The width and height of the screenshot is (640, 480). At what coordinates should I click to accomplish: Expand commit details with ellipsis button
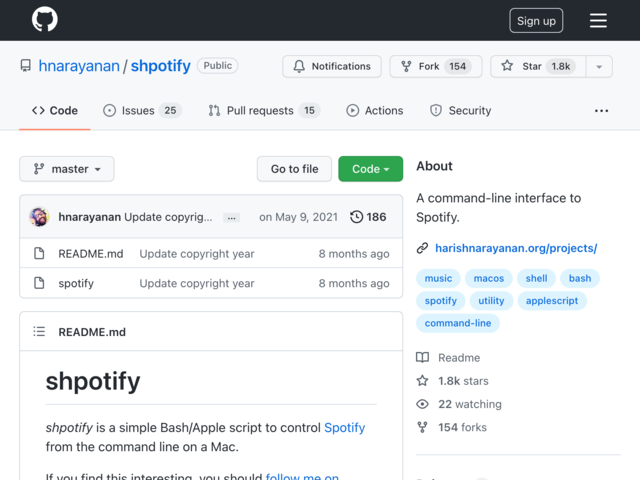[x=231, y=218]
